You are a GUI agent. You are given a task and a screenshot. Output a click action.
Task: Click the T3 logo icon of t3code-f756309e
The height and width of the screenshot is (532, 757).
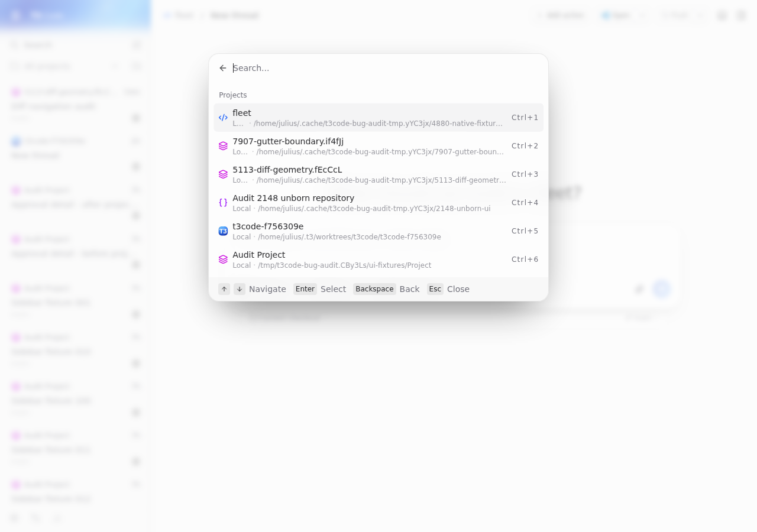(223, 231)
